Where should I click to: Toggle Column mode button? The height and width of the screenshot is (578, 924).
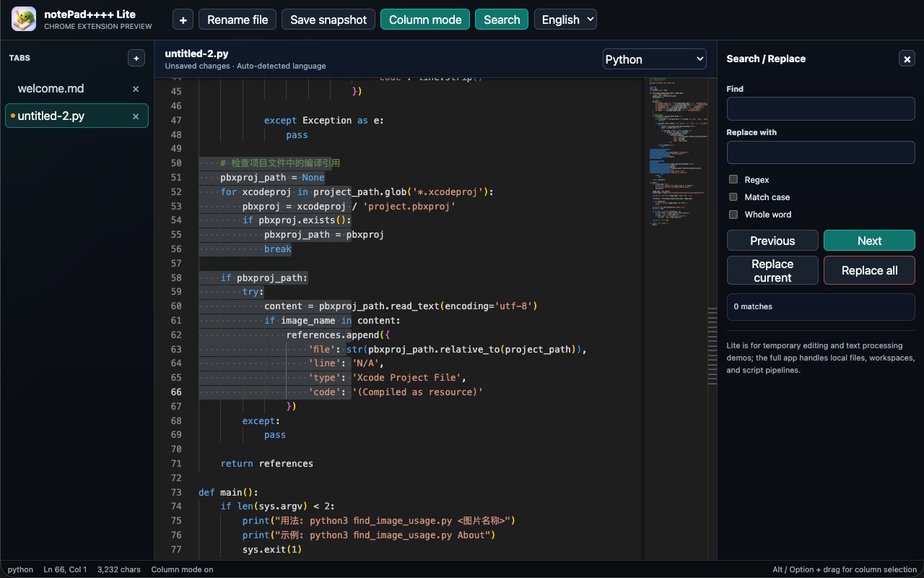[425, 20]
